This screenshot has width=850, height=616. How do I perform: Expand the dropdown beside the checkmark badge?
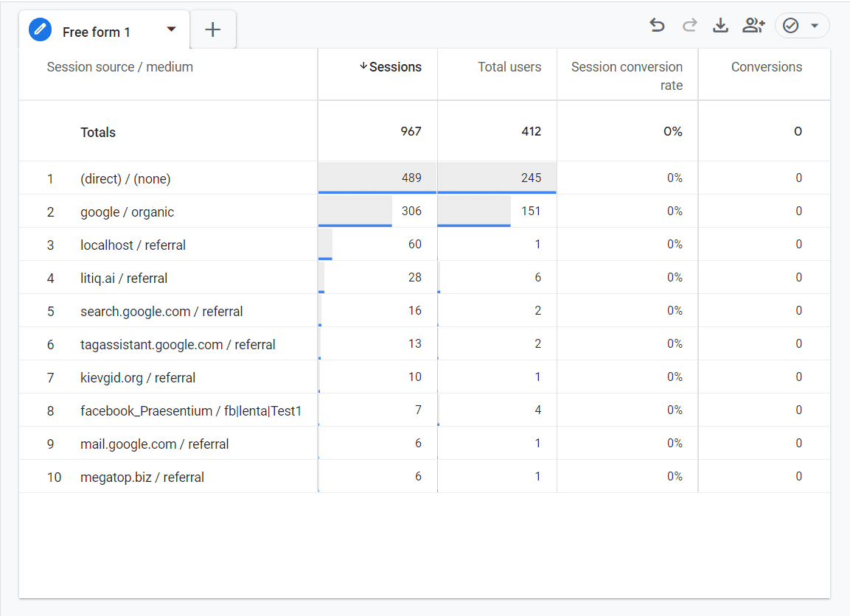click(814, 25)
